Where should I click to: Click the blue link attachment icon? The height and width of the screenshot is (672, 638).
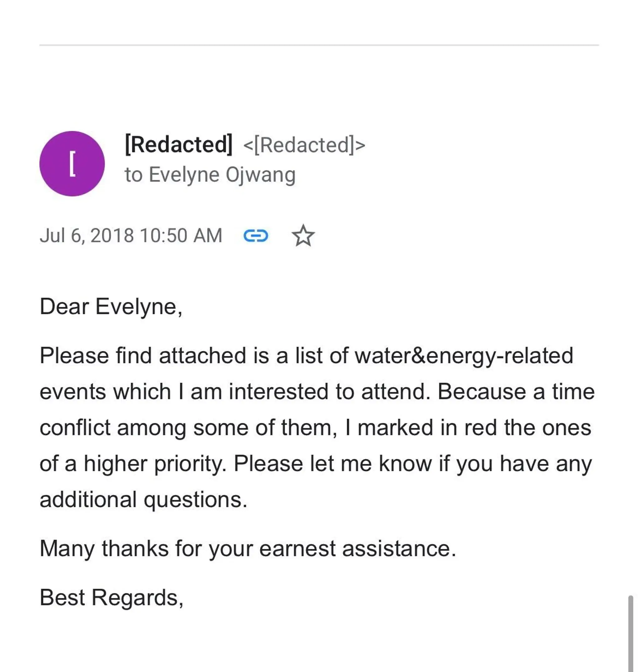coord(256,235)
